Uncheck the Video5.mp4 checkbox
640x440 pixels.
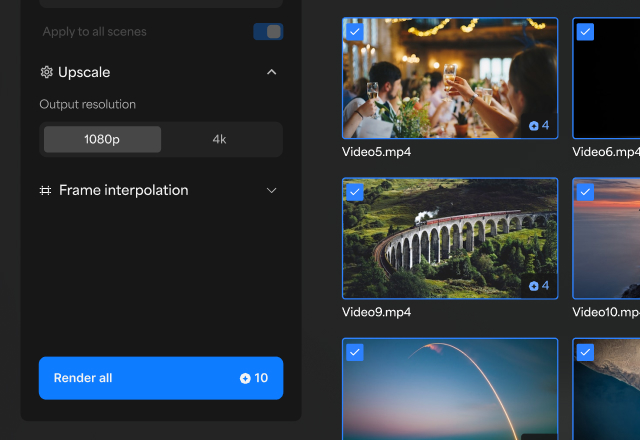[x=355, y=32]
